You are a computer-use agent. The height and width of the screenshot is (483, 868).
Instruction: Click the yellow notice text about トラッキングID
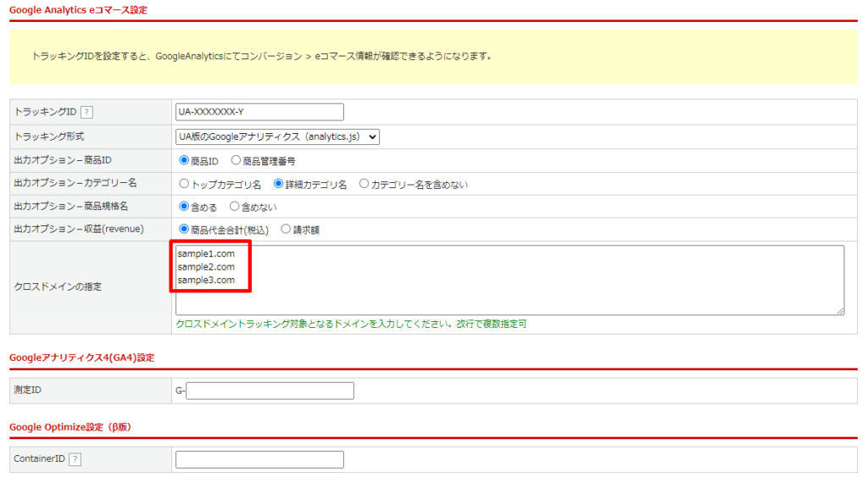point(263,57)
